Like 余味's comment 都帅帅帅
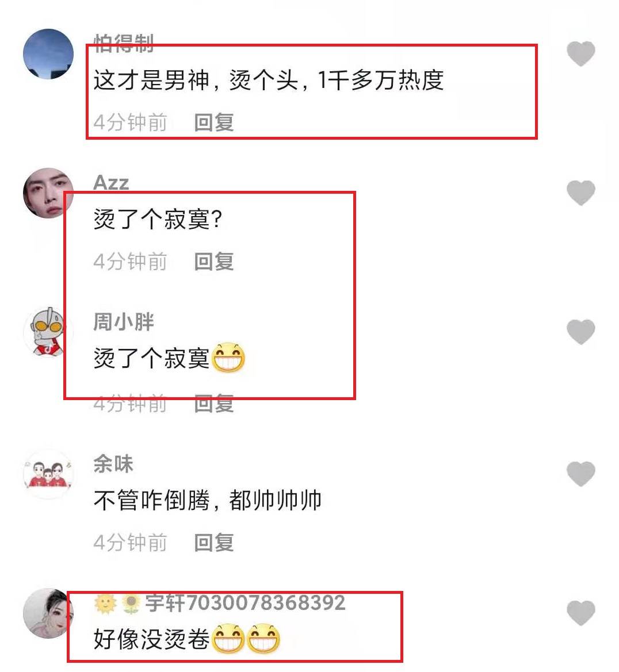 (580, 474)
